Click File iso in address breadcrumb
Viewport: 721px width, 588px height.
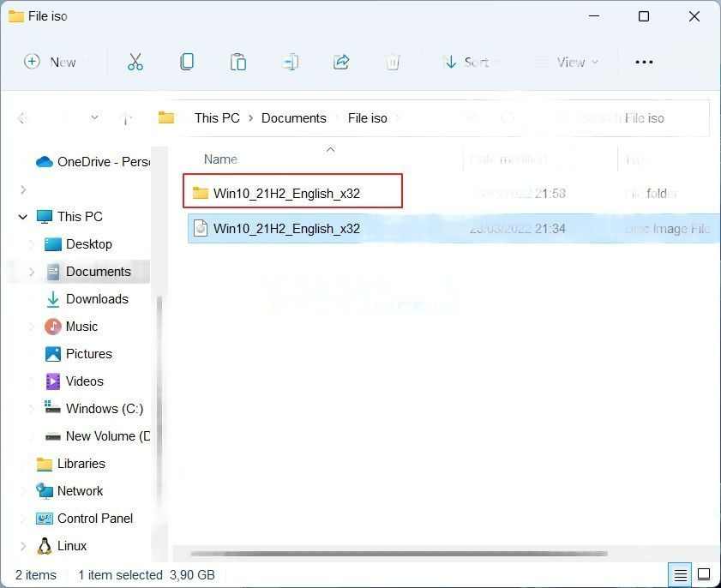tap(367, 118)
